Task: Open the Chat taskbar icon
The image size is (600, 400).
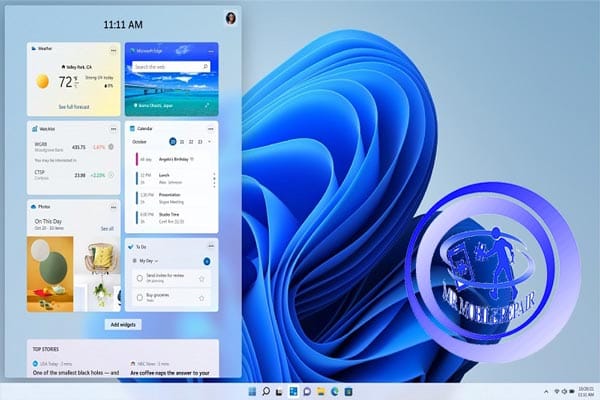Action: [307, 391]
